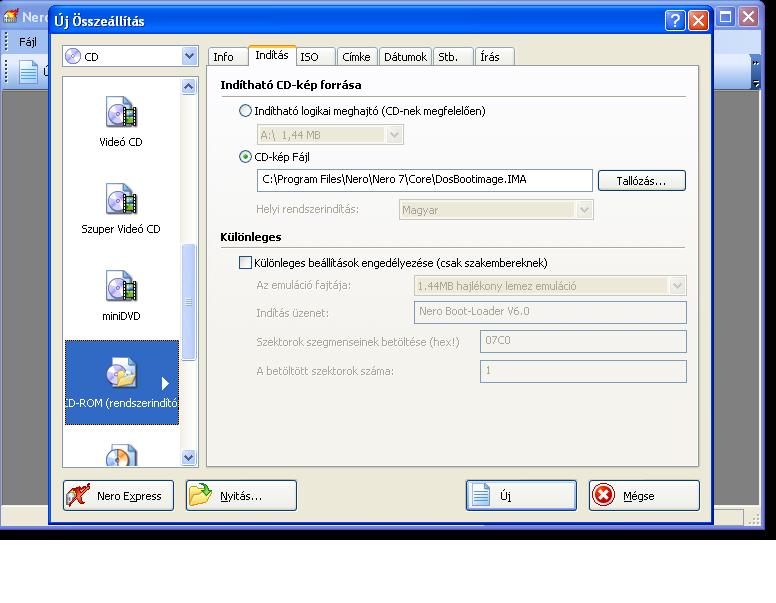Pick the partially visible disc icon below CD-ROM

(121, 455)
